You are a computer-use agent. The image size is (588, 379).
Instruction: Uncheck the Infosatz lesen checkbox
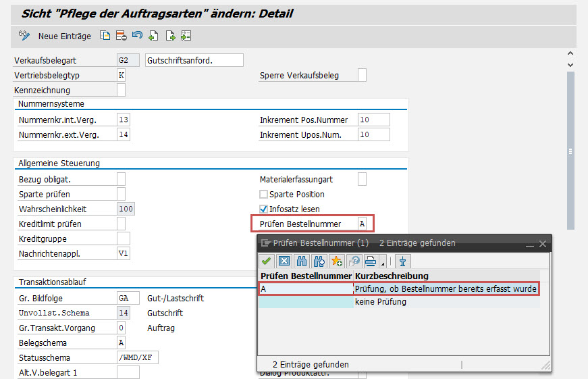(x=264, y=209)
